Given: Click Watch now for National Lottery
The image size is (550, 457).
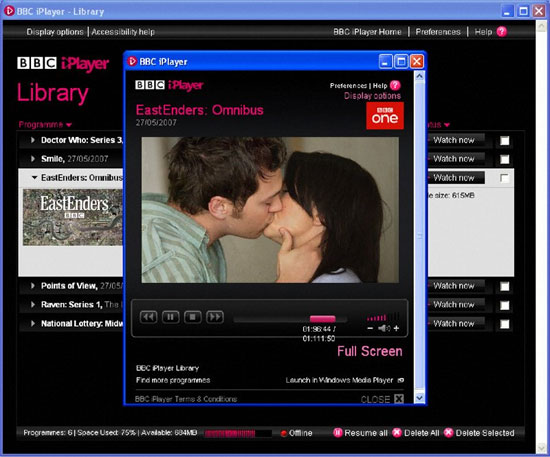Looking at the screenshot, I should 456,323.
